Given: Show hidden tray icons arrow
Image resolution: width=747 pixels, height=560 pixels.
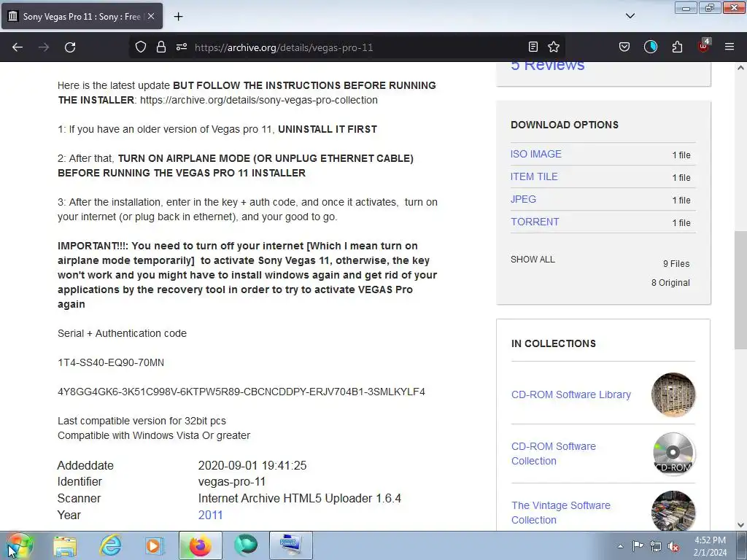Looking at the screenshot, I should tap(620, 546).
